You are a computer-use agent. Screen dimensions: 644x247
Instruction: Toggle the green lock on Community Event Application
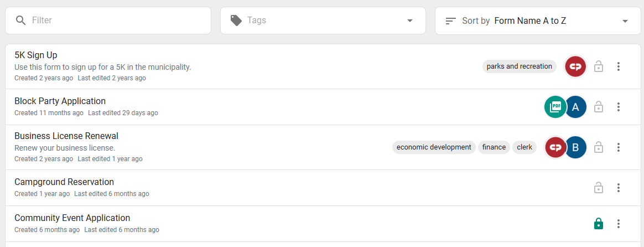pos(599,224)
